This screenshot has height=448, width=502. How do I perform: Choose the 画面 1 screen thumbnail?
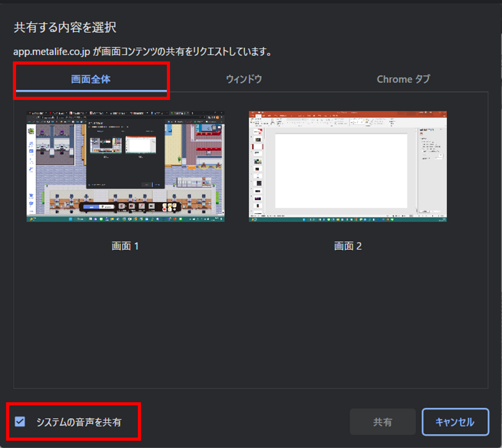(x=125, y=166)
